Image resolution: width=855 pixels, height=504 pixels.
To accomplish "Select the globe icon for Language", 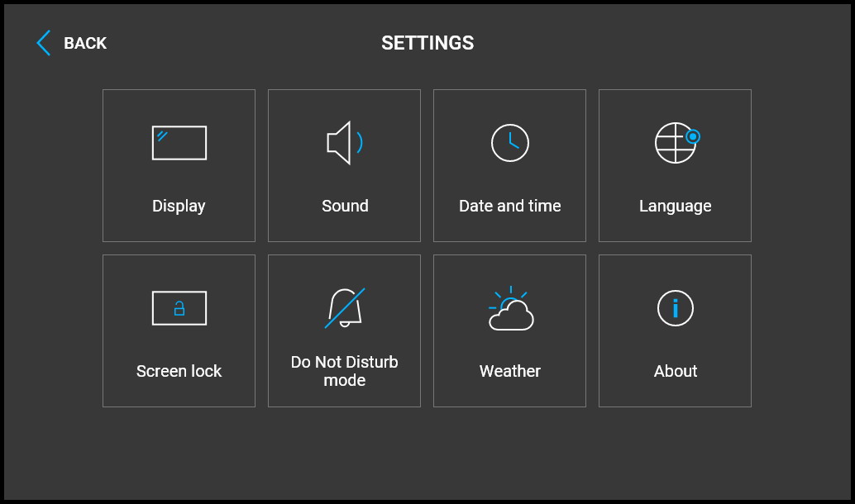I will (675, 144).
